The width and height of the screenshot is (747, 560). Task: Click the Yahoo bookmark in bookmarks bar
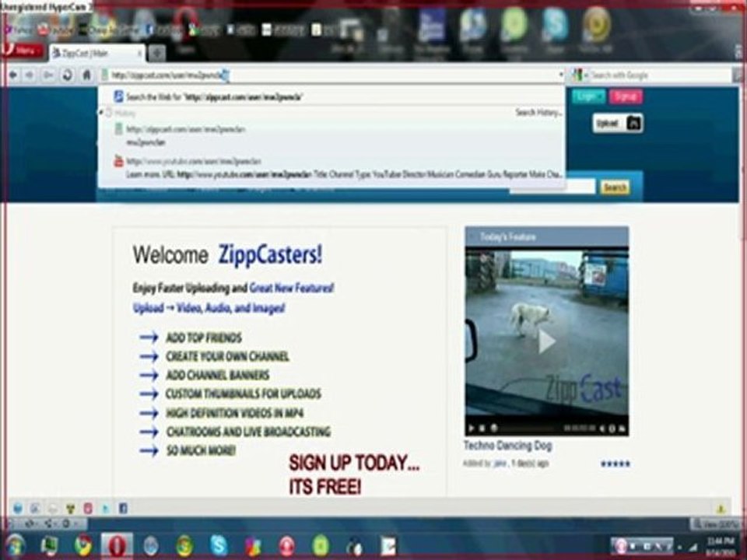point(18,30)
